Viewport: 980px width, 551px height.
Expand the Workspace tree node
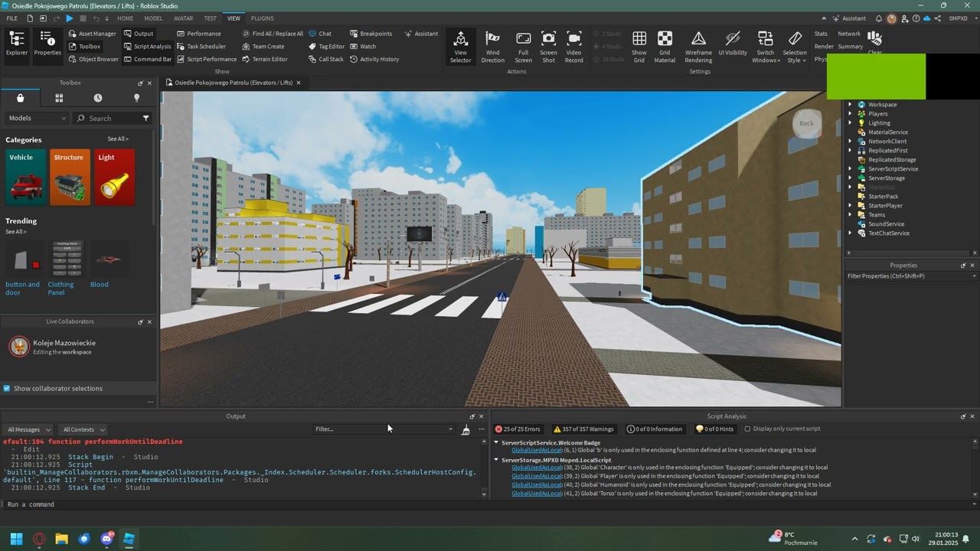pyautogui.click(x=850, y=105)
